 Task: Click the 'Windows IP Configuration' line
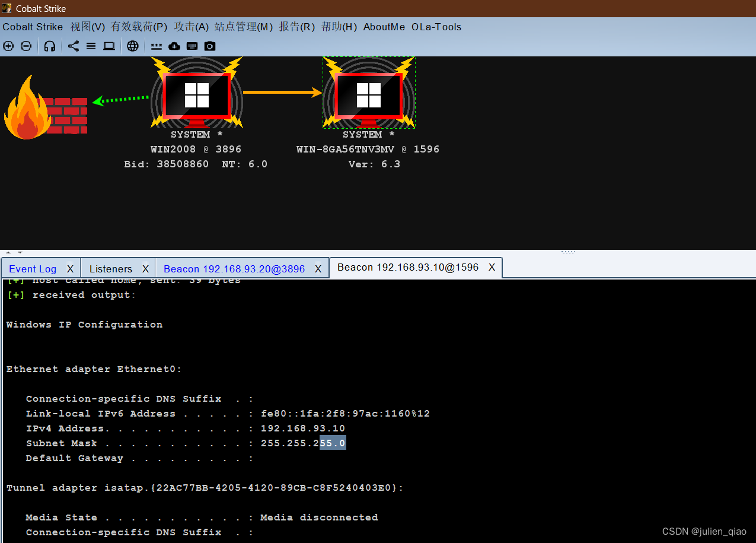(x=84, y=325)
